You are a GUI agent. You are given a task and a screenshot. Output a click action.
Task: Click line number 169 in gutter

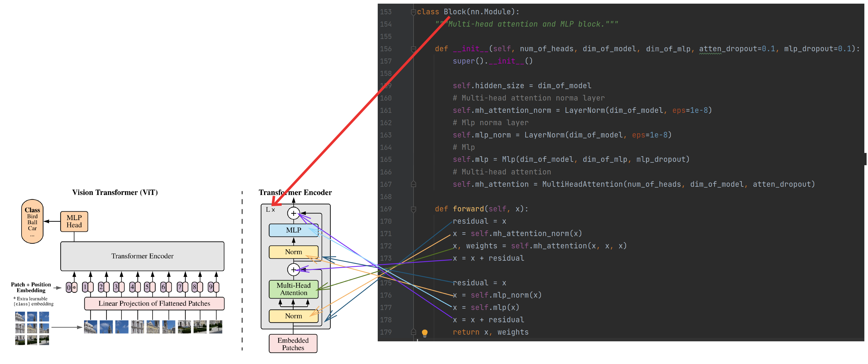pos(386,209)
